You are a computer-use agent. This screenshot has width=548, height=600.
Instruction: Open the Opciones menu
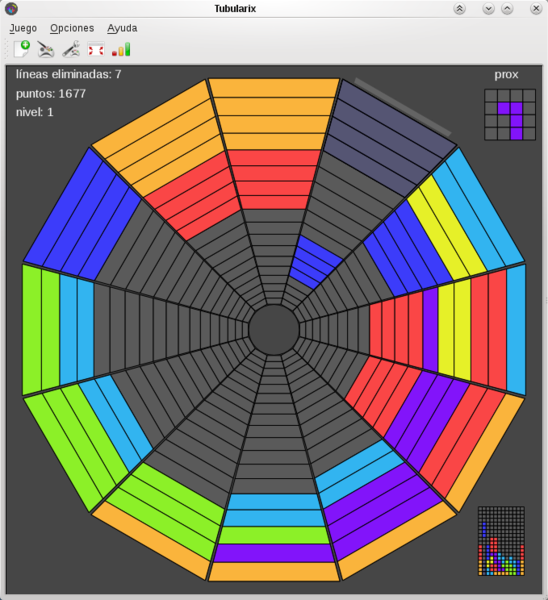point(72,28)
